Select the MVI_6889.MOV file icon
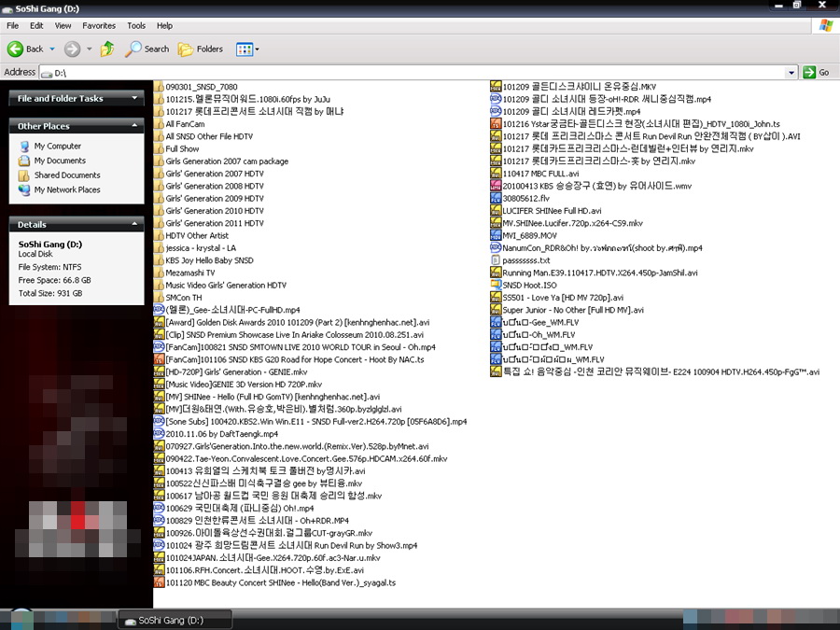 496,235
